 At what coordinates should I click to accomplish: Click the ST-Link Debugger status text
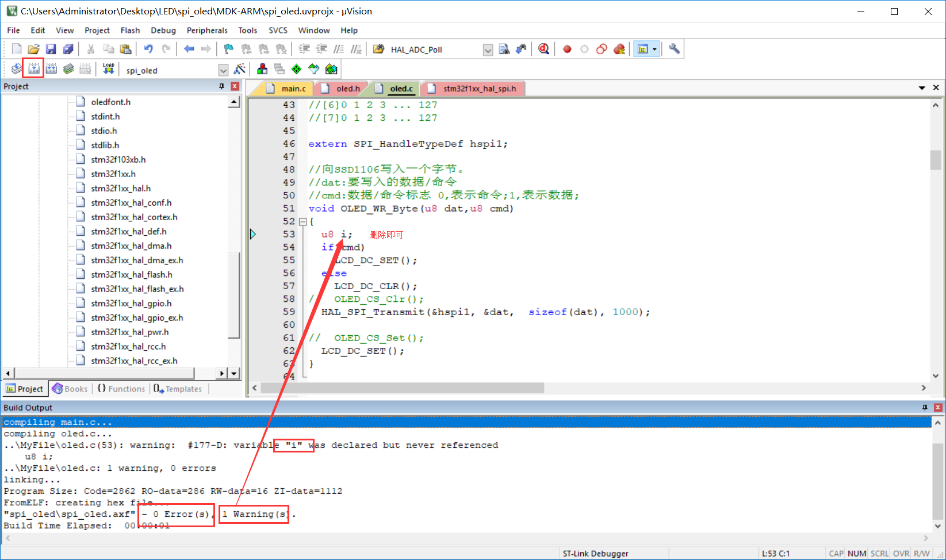click(x=595, y=553)
